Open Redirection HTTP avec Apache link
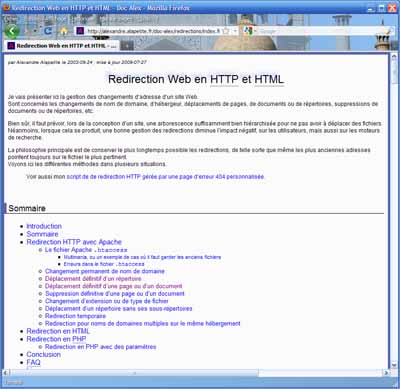This screenshot has height=389, width=400. click(74, 242)
